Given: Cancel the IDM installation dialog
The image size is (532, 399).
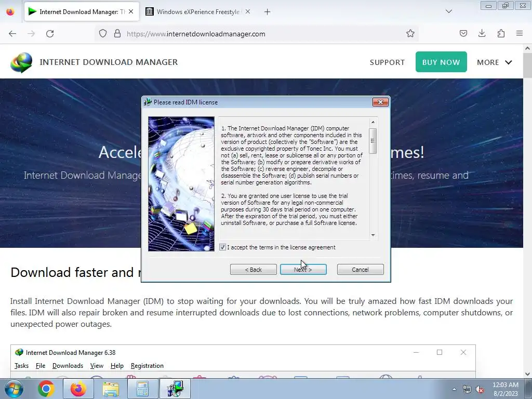Looking at the screenshot, I should click(361, 270).
